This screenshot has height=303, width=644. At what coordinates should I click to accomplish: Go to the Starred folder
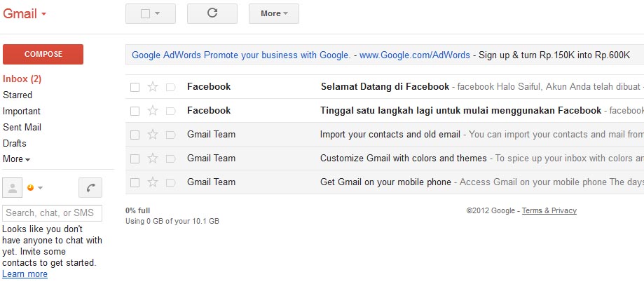pyautogui.click(x=18, y=95)
